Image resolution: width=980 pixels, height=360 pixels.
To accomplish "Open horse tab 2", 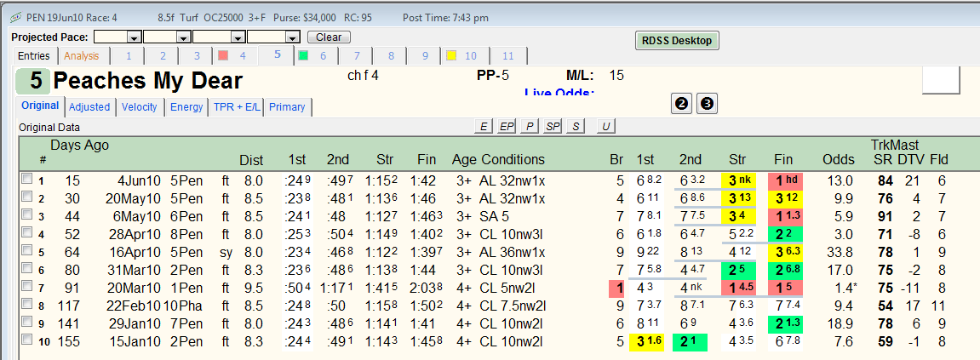I will (x=163, y=55).
